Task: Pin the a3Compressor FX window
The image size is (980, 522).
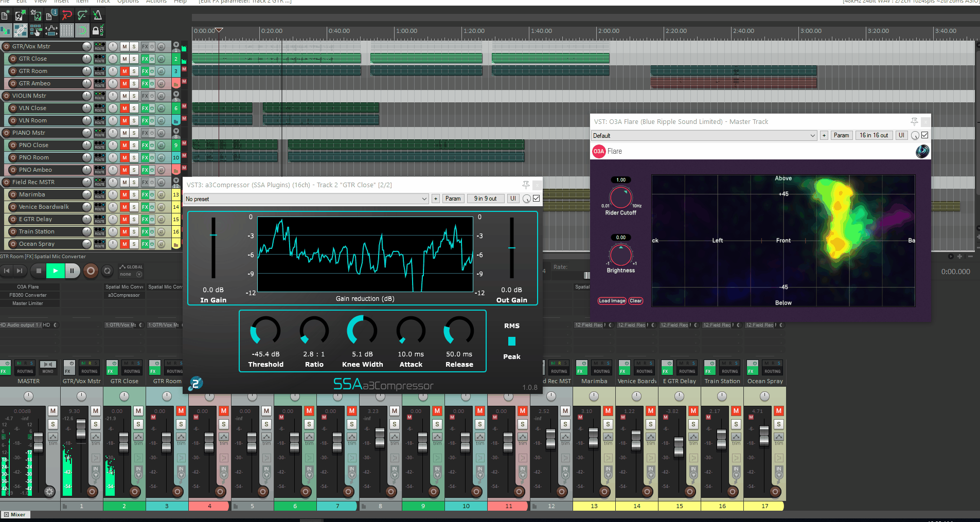Action: click(x=526, y=185)
